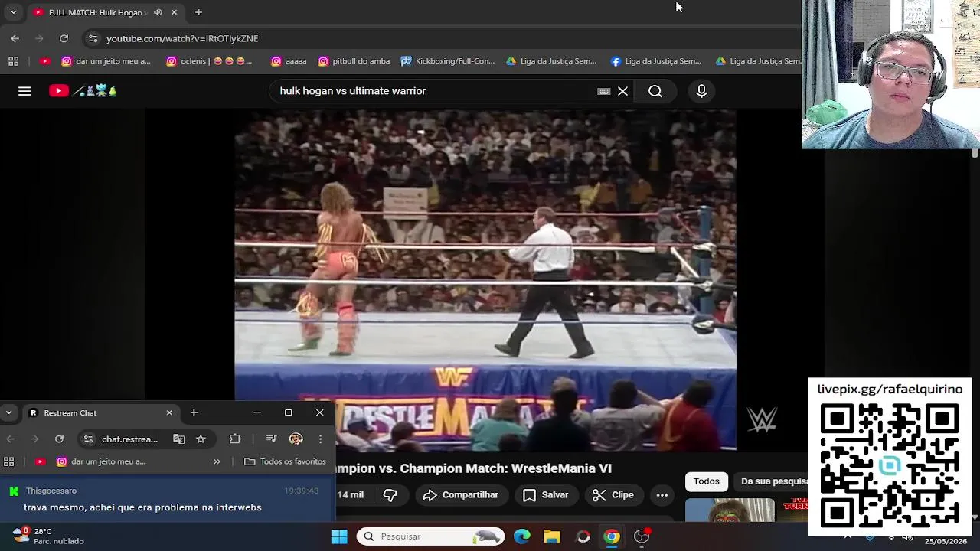Reload the Restream Chat page
Image resolution: width=980 pixels, height=551 pixels.
59,439
